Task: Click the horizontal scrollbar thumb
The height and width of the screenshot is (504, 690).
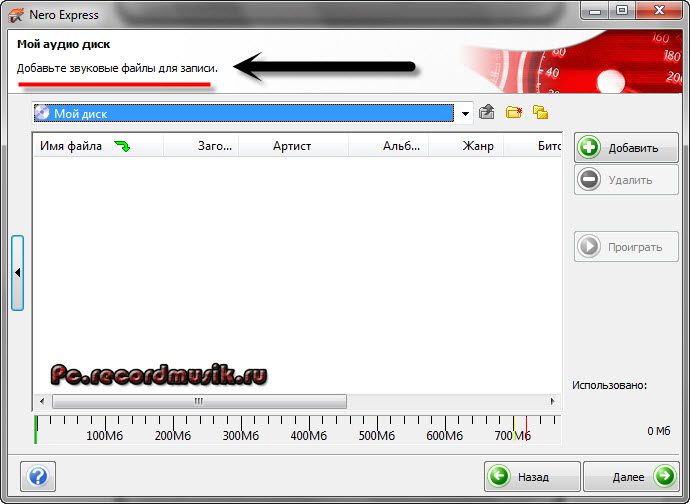Action: pos(199,401)
